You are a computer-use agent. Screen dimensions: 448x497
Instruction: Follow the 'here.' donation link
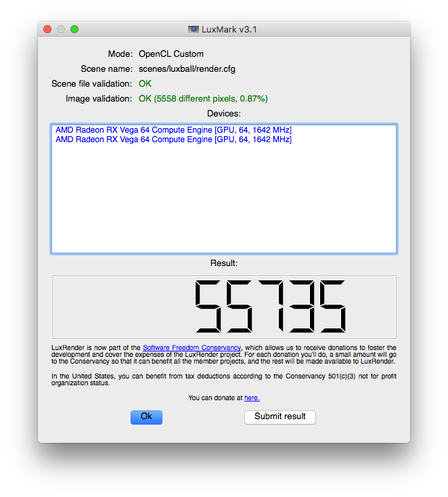tap(252, 397)
